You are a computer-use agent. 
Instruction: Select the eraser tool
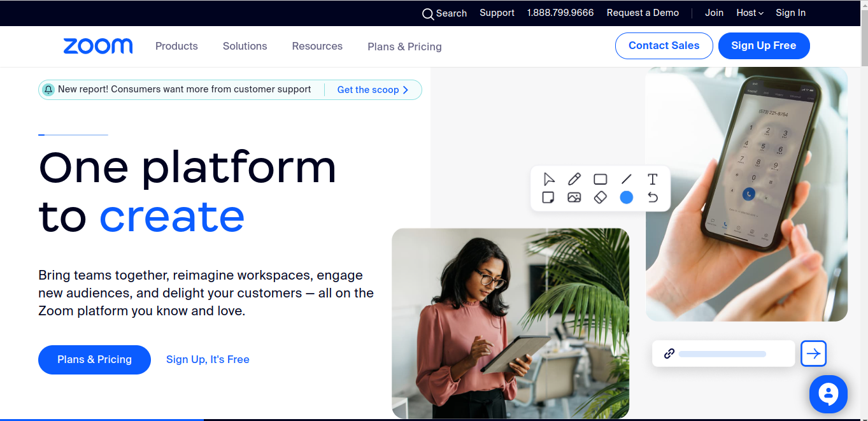pyautogui.click(x=600, y=197)
